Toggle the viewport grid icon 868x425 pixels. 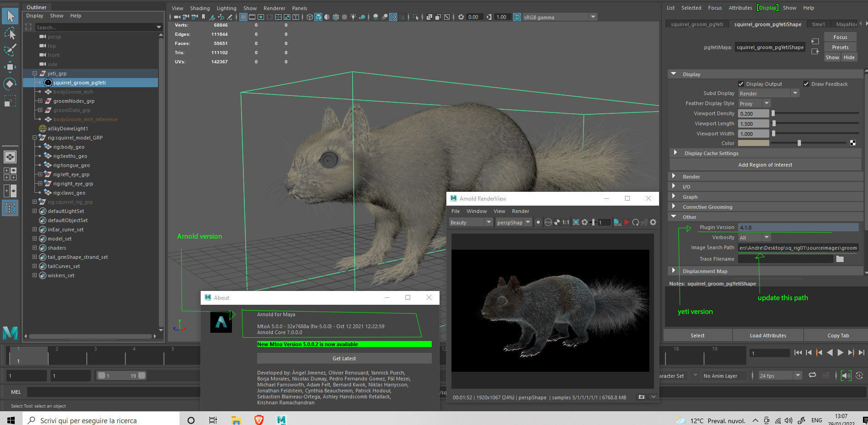(x=243, y=17)
